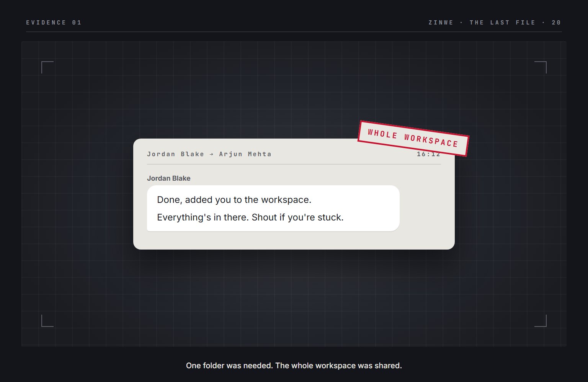Click the line "Everything's in there. Shout if you're stuck."
Image resolution: width=588 pixels, height=382 pixels.
(250, 217)
